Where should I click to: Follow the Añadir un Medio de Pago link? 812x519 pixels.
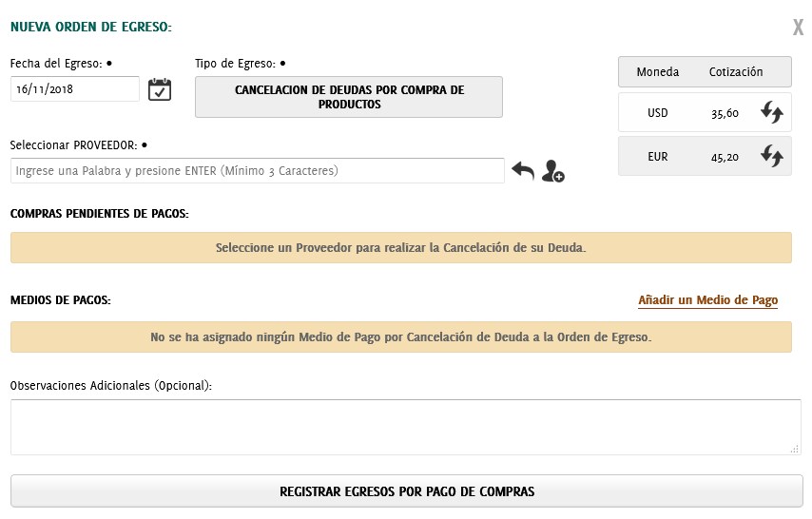tap(707, 300)
